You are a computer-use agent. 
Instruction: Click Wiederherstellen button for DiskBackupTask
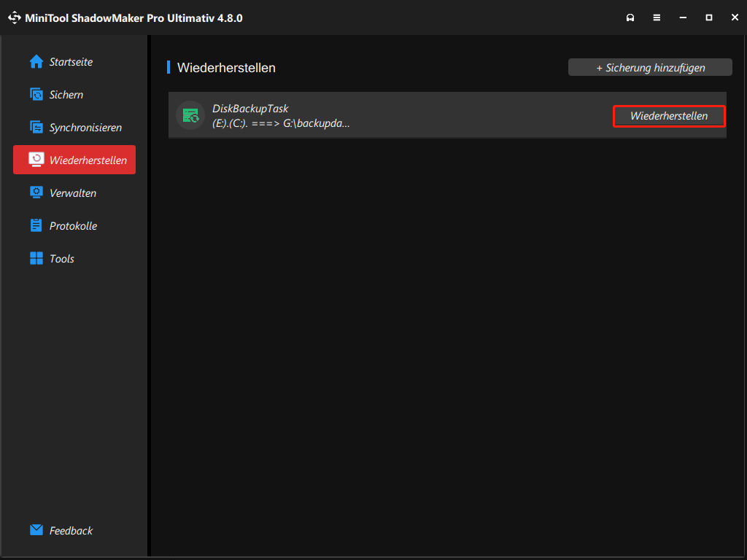point(669,116)
